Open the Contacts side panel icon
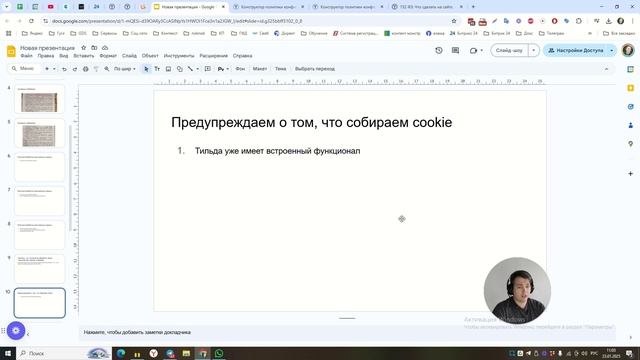 coord(631,125)
